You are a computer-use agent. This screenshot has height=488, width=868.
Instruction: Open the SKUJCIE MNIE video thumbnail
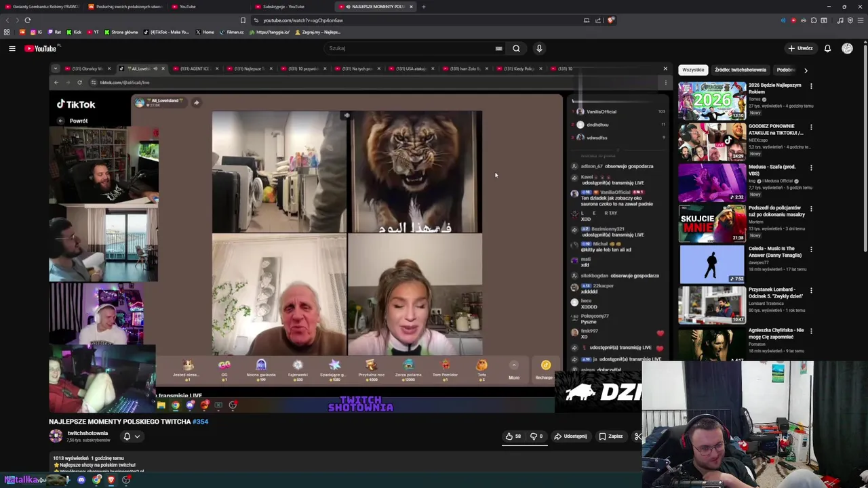tap(712, 223)
